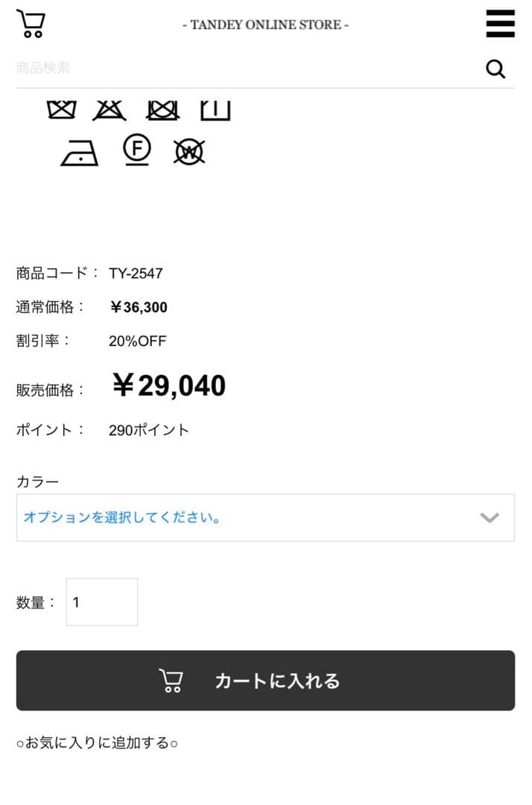Click the do-not-tumble-dry symbol

click(x=162, y=110)
